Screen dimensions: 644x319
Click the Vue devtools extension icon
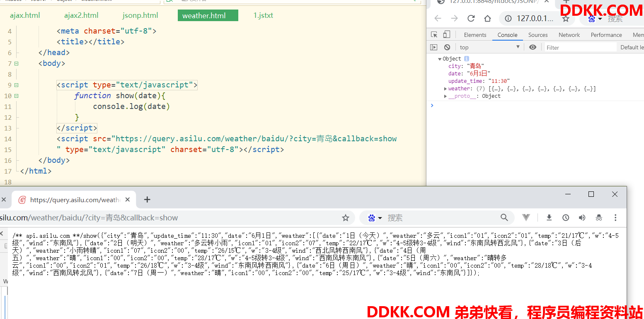(x=526, y=217)
